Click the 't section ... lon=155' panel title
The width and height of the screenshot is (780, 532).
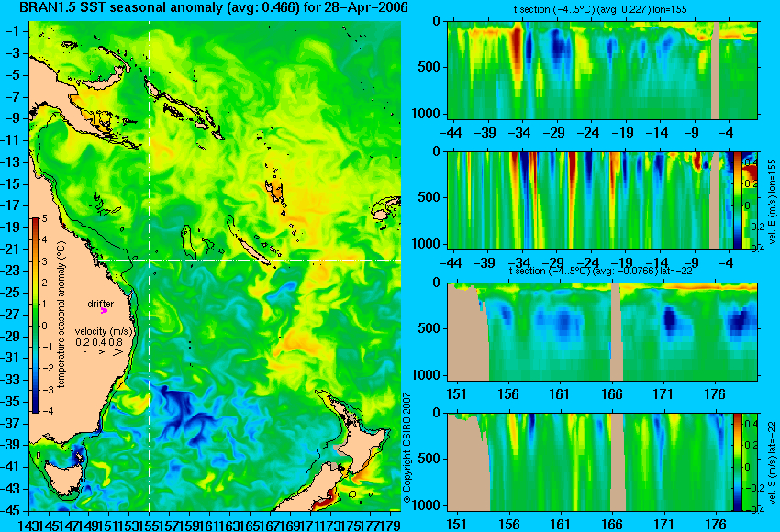(x=600, y=9)
